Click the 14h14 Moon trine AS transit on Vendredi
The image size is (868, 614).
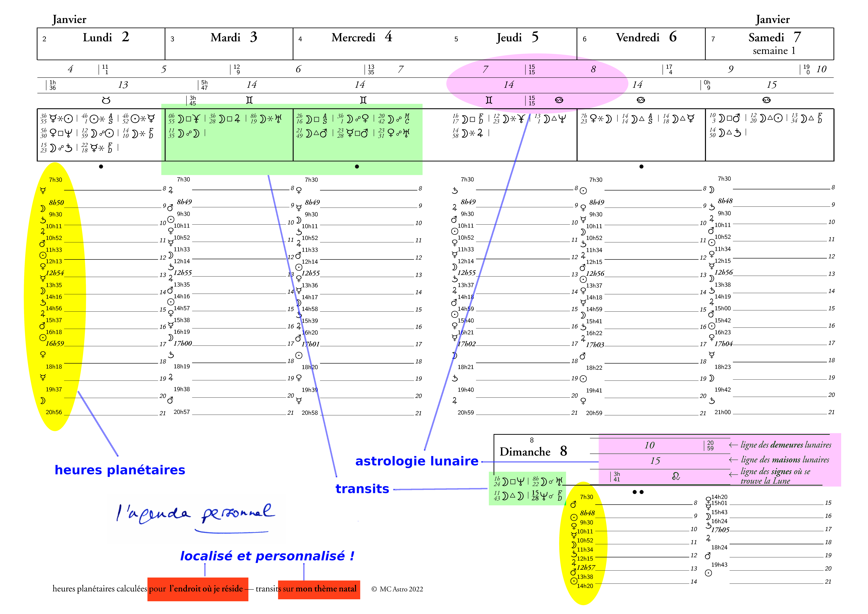[638, 119]
